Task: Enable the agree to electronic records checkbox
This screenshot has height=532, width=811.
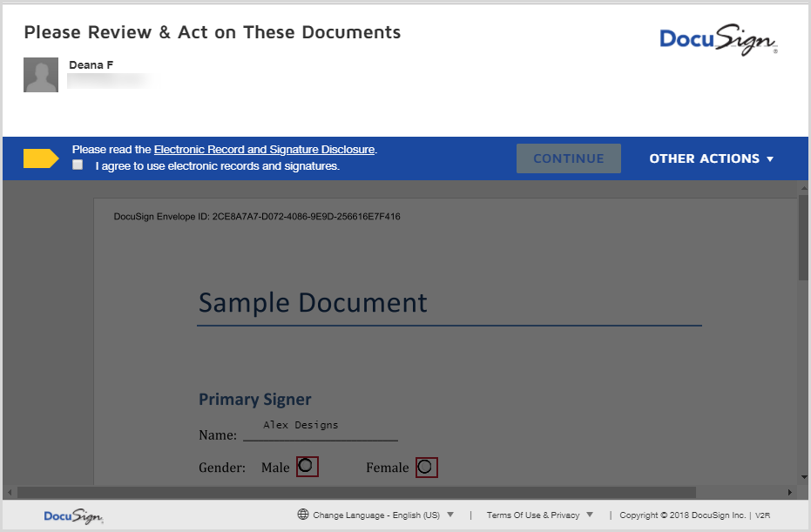Action: [x=77, y=164]
